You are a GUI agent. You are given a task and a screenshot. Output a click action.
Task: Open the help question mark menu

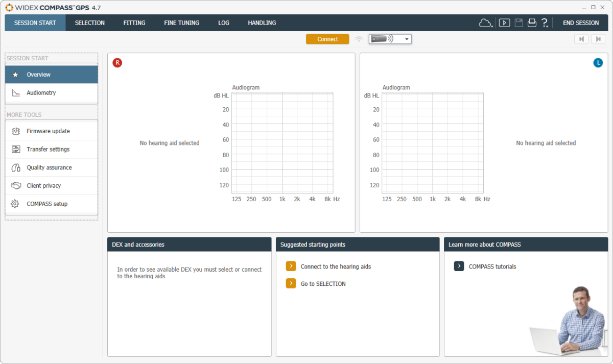(545, 23)
